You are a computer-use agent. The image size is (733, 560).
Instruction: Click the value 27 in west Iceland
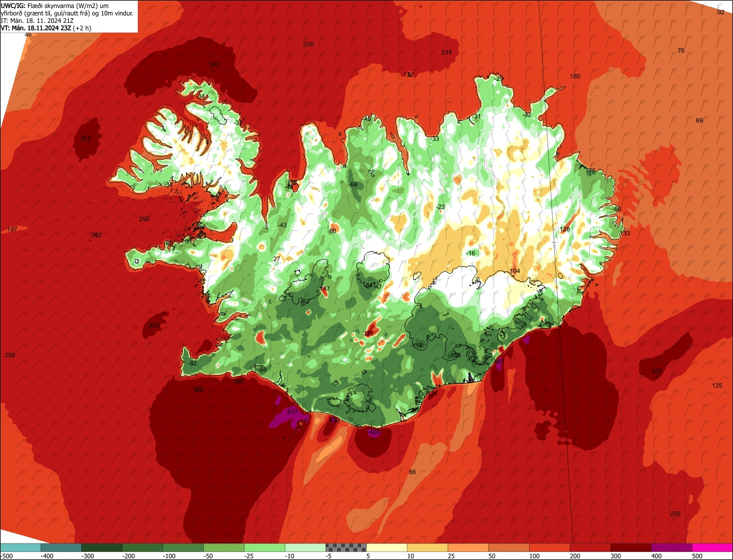(x=277, y=259)
